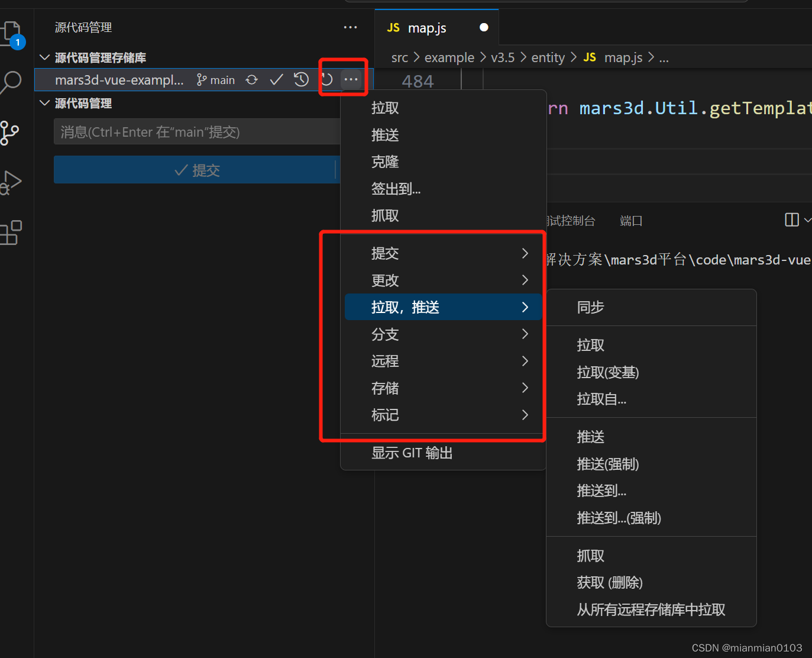Click the sync changes icon on repository row
812x658 pixels.
click(251, 79)
